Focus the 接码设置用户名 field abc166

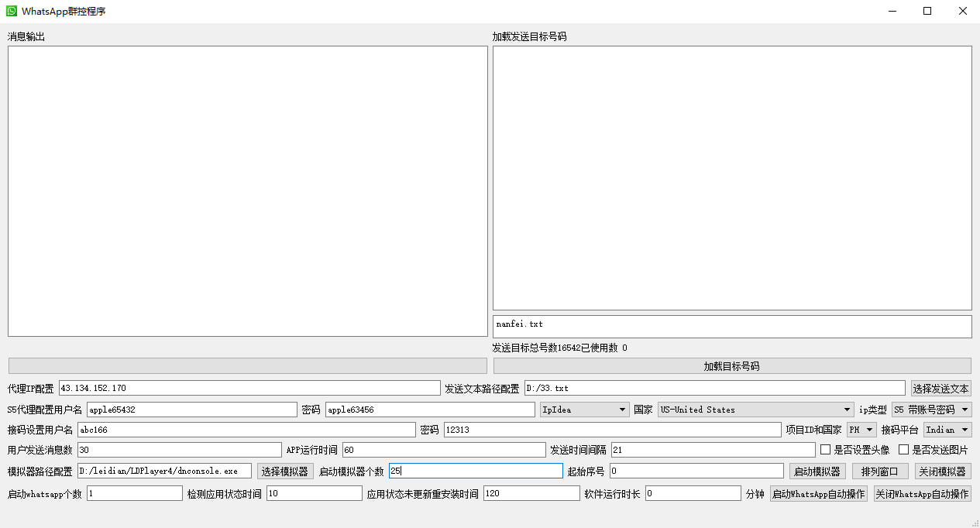[246, 430]
